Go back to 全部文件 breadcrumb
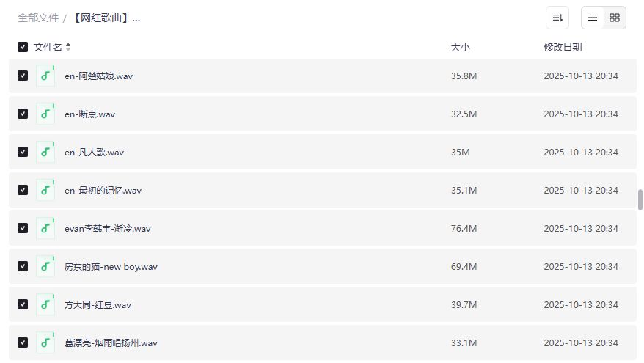This screenshot has width=644, height=363. [x=37, y=18]
